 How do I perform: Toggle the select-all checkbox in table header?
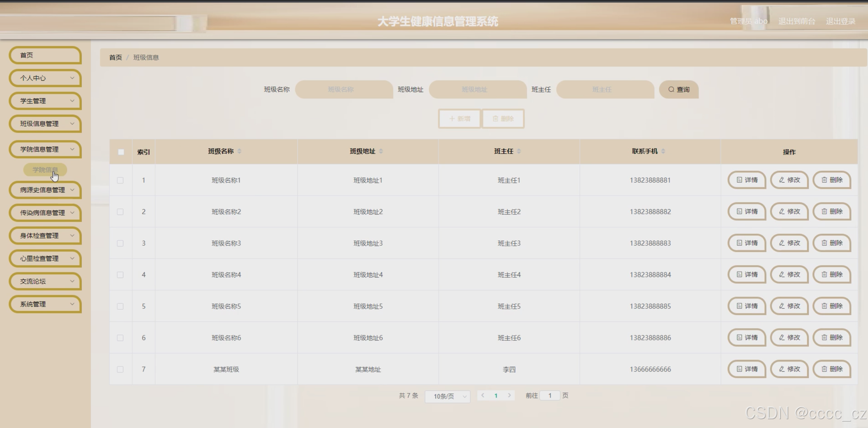click(121, 152)
